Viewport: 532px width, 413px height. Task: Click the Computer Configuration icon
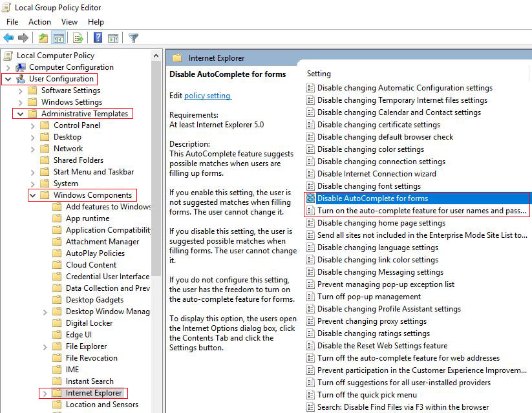click(x=21, y=67)
